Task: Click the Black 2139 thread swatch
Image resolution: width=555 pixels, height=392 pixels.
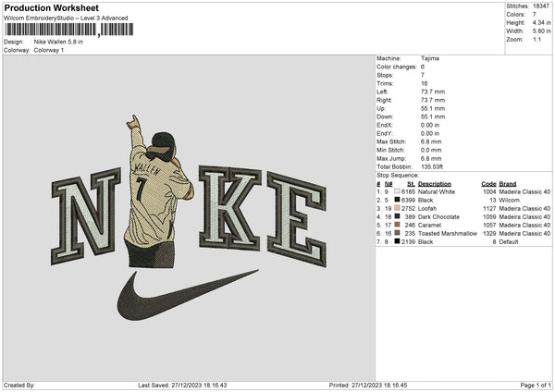Action: [397, 241]
